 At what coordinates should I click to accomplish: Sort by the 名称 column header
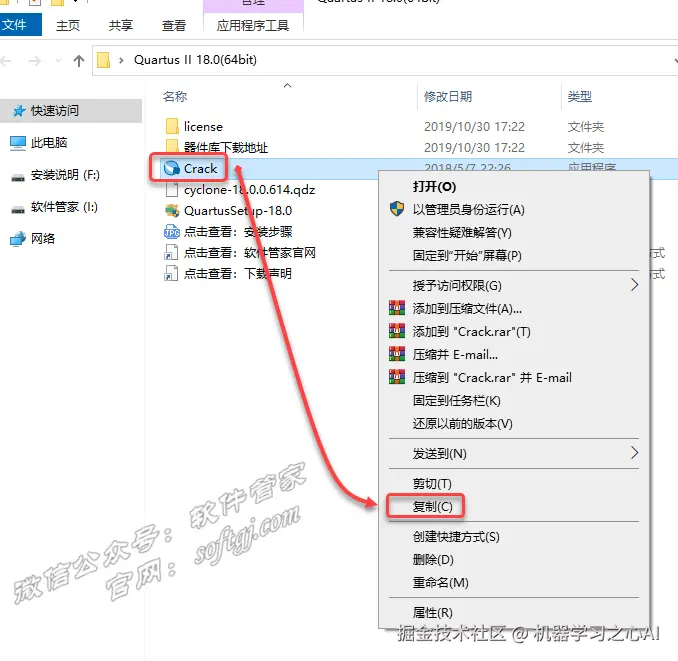175,96
